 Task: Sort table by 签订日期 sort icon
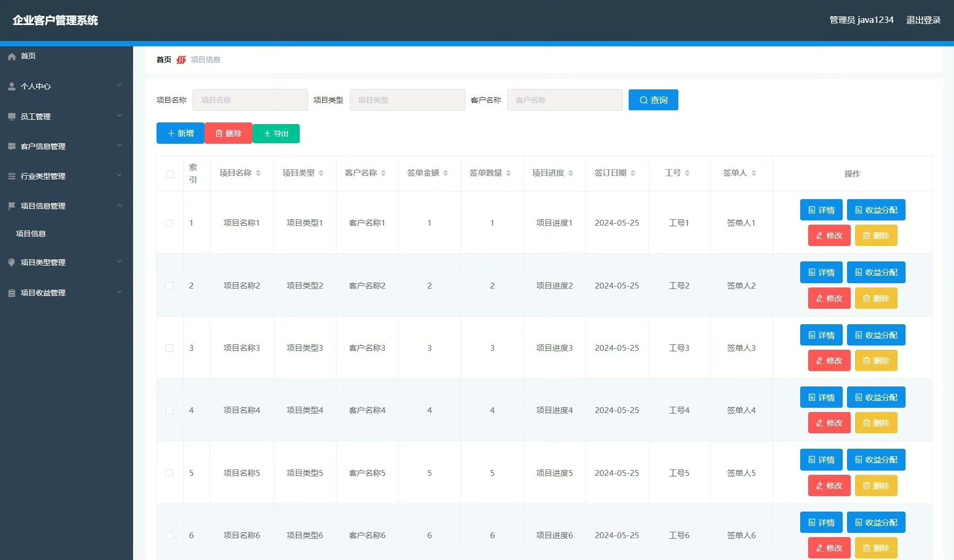(633, 173)
